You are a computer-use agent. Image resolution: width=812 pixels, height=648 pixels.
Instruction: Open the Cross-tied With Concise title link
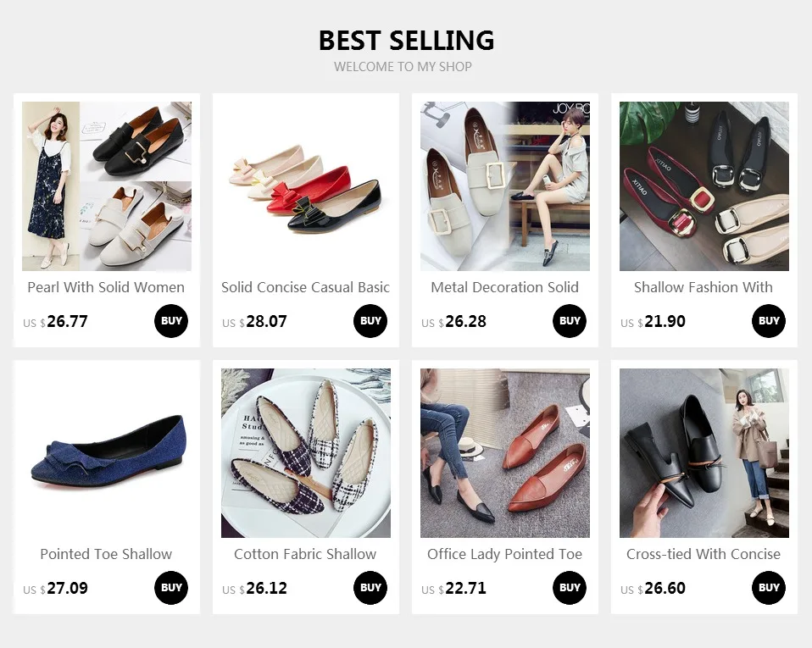[704, 554]
